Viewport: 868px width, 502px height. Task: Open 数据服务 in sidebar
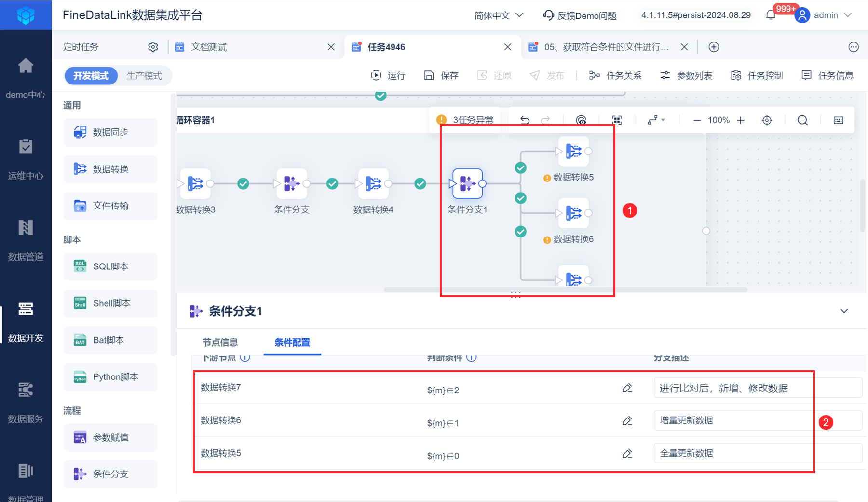pos(26,403)
